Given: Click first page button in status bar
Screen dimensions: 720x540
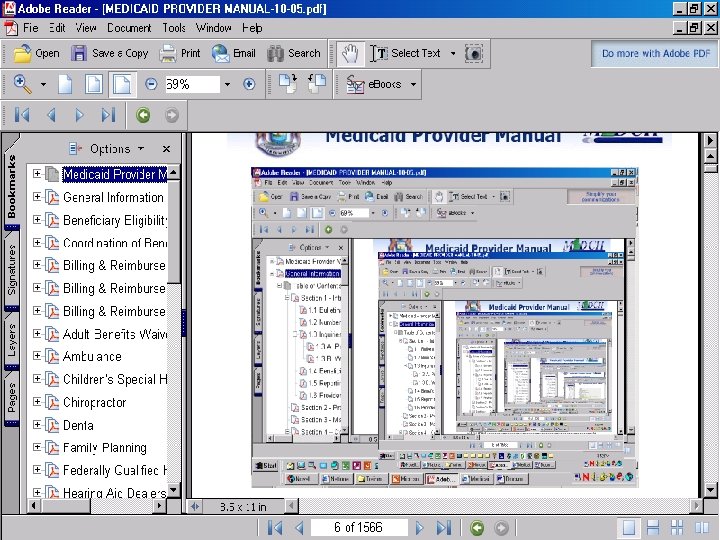Looking at the screenshot, I should [275, 528].
